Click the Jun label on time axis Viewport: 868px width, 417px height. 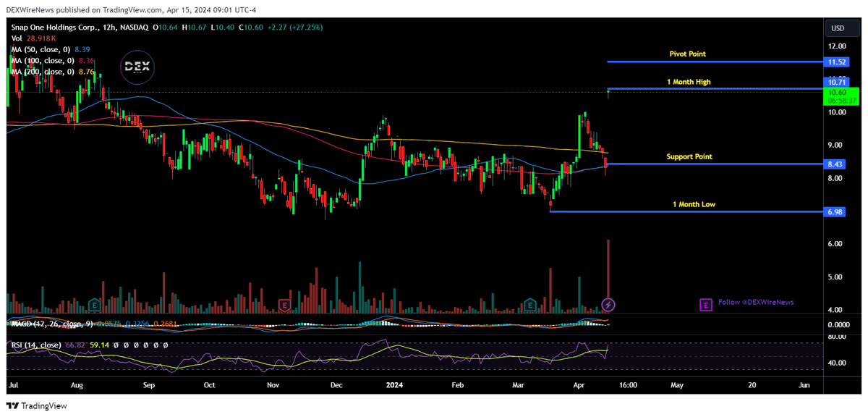(x=804, y=385)
